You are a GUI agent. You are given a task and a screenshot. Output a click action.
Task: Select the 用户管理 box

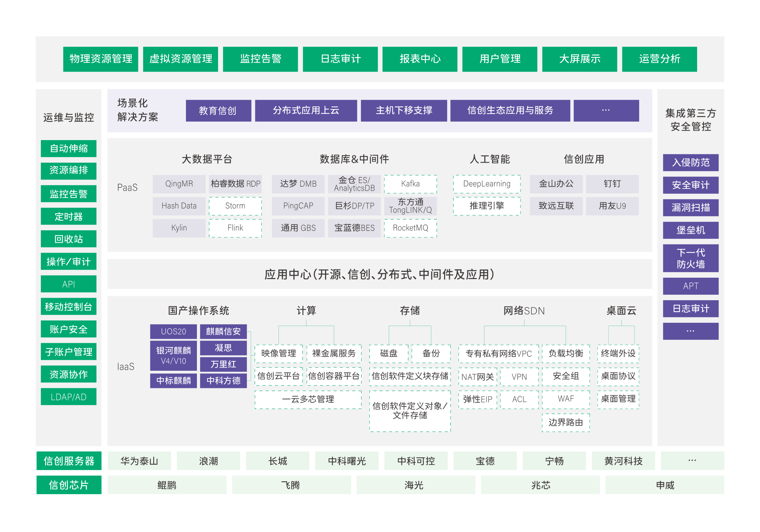[500, 59]
